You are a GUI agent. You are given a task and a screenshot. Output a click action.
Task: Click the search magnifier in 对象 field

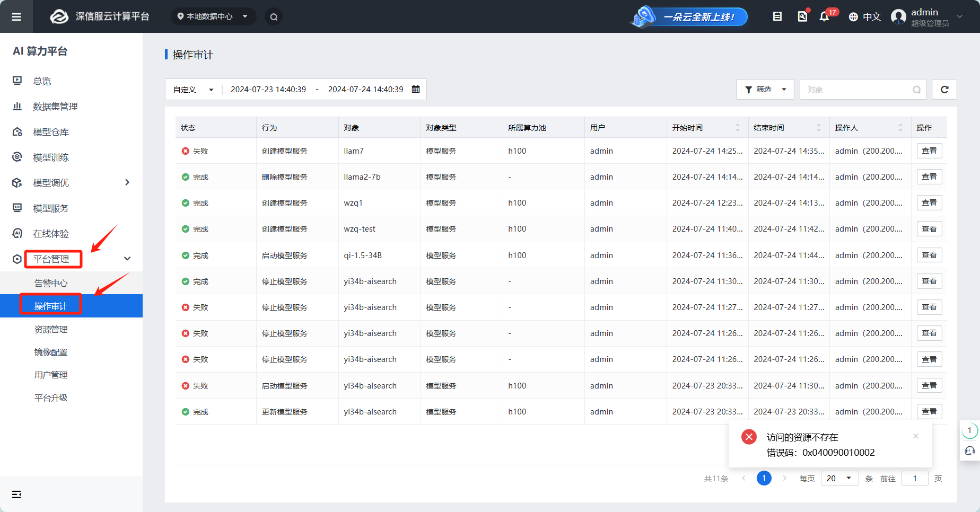(916, 90)
